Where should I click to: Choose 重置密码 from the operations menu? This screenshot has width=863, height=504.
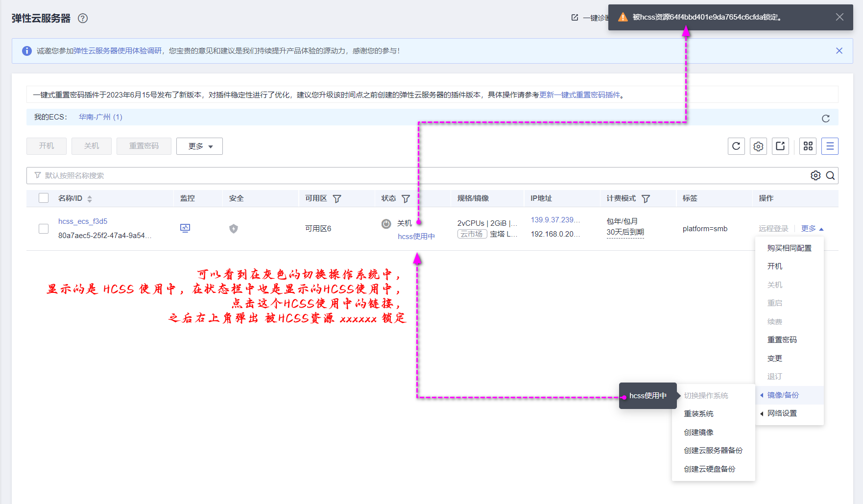click(790, 340)
